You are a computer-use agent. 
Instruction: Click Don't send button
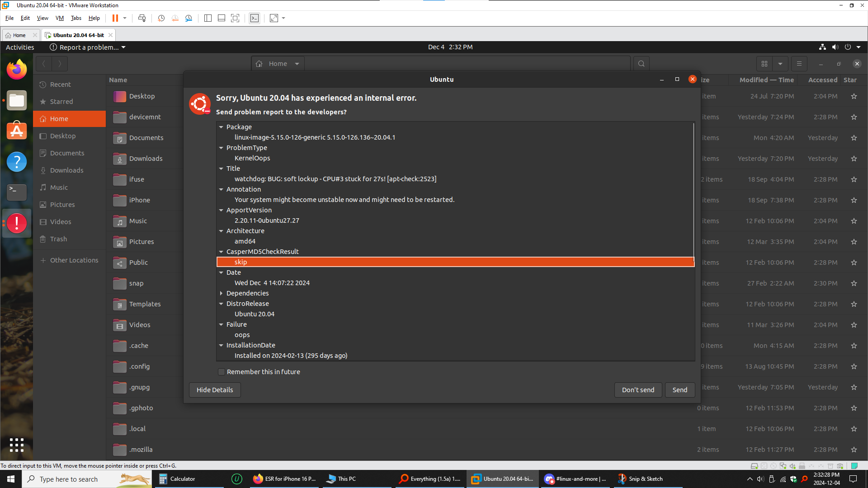click(638, 390)
